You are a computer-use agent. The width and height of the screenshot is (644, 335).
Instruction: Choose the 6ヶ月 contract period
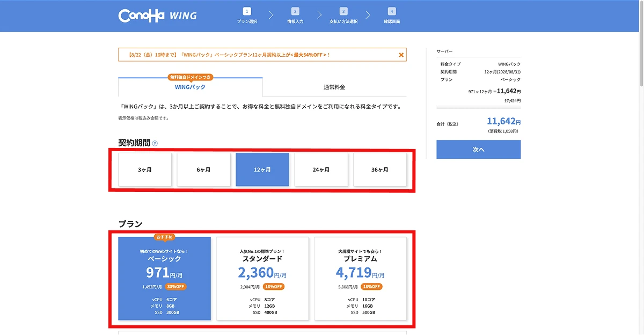203,169
